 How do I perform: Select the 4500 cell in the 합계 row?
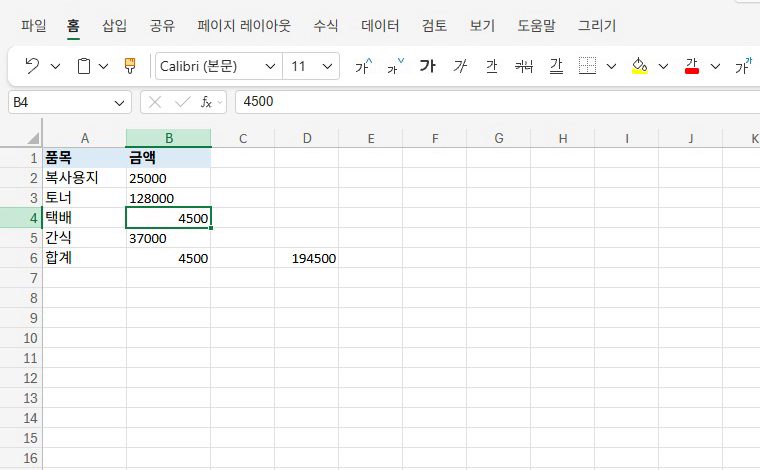coord(169,258)
